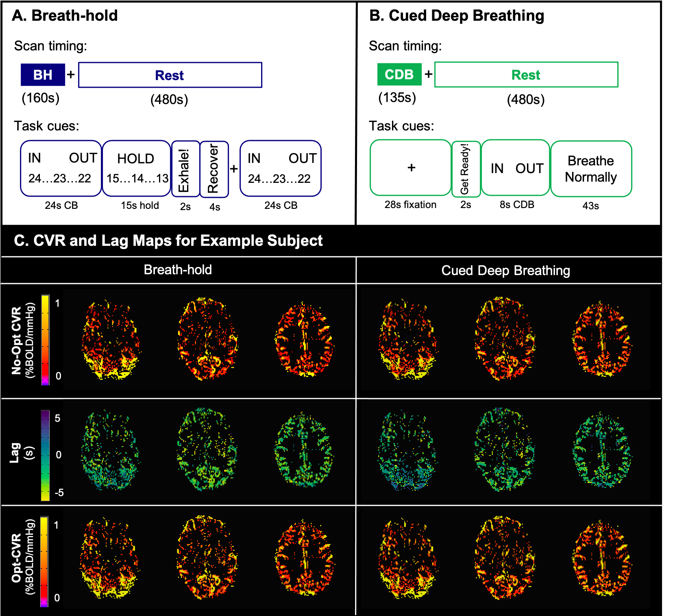Click the Opt-CVR color bar
This screenshot has height=616, width=675.
tap(44, 562)
